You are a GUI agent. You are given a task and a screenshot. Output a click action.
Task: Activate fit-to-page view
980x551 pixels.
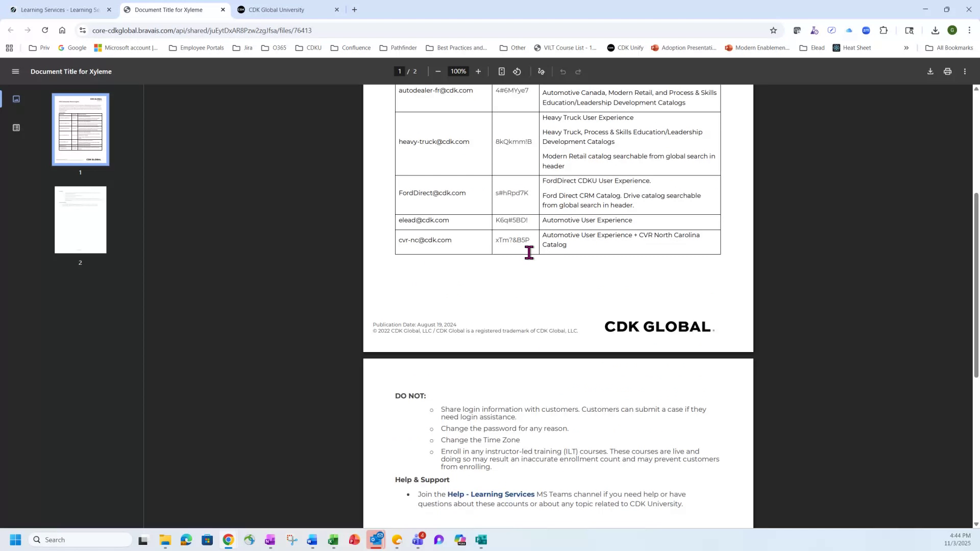502,71
